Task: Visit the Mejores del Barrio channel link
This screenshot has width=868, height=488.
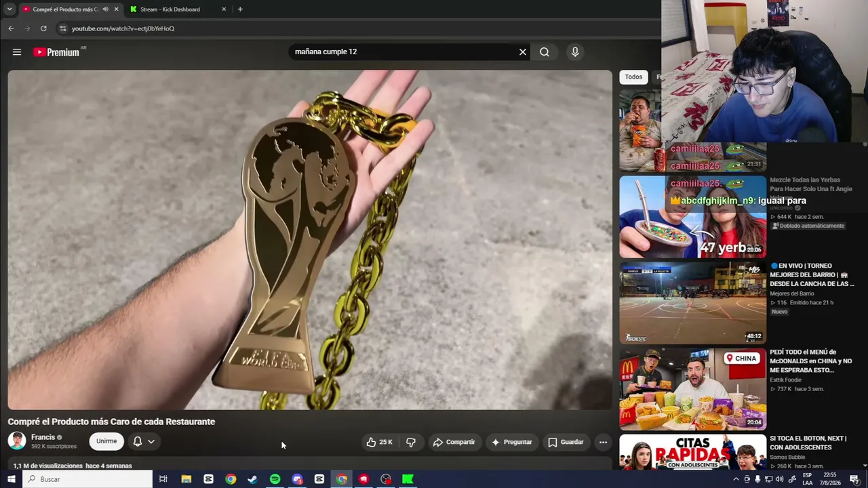Action: click(791, 293)
